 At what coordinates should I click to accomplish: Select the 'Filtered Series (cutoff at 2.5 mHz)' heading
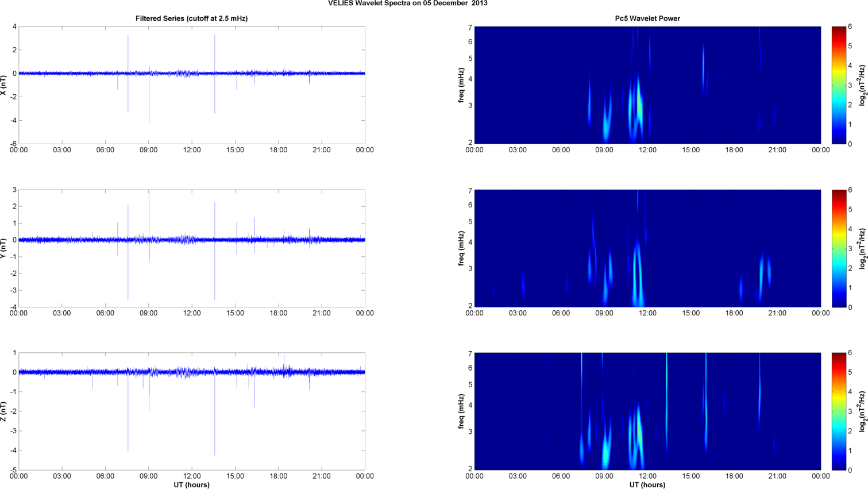click(191, 18)
